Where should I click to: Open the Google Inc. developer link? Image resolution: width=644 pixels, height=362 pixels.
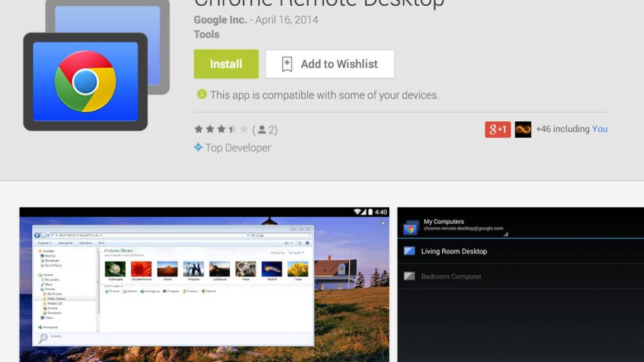pos(219,19)
